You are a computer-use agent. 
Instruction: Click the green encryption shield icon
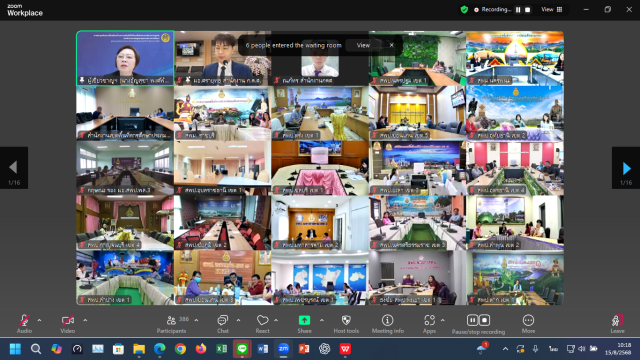[464, 9]
